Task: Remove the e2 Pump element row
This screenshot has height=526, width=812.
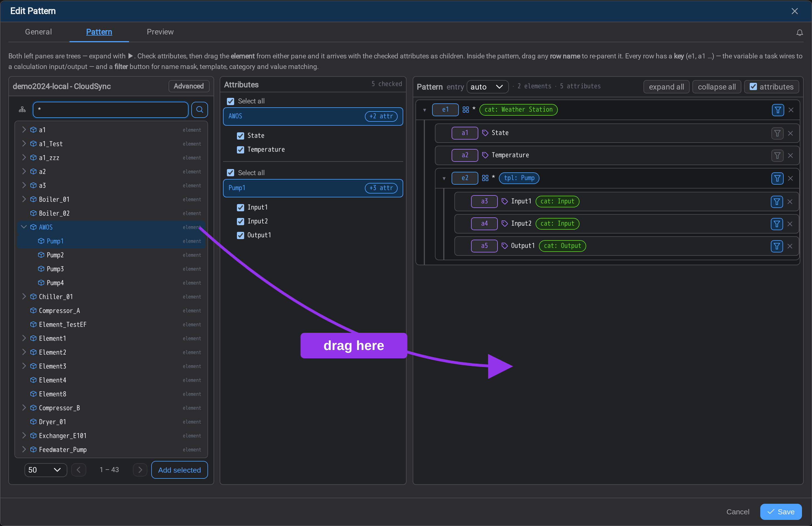Action: coord(790,178)
